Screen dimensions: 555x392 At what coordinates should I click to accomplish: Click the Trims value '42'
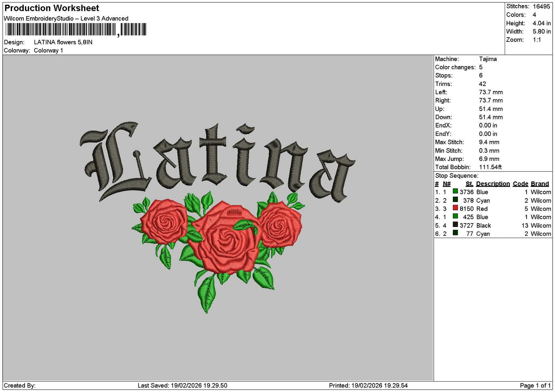tap(482, 84)
